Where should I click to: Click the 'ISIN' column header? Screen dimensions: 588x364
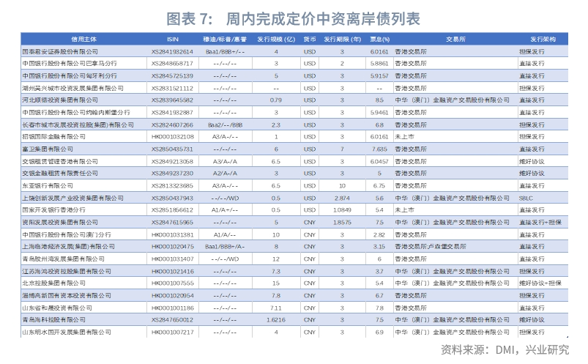click(173, 39)
